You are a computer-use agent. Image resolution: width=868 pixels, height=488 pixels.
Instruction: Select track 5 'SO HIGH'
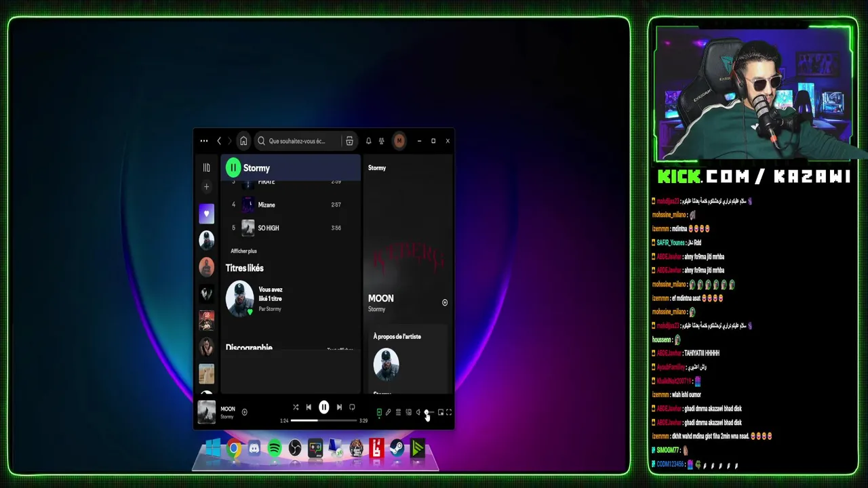(x=290, y=228)
